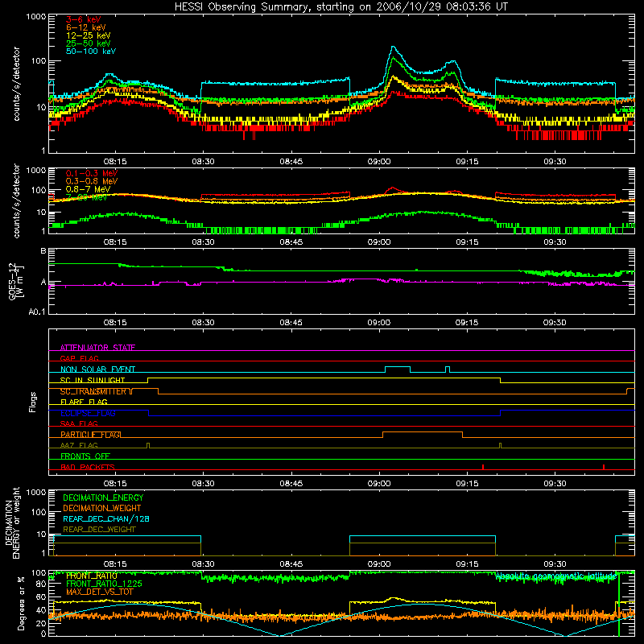Click the GAP_FLAG label
Image resolution: width=644 pixels, height=644 pixels.
(x=79, y=358)
